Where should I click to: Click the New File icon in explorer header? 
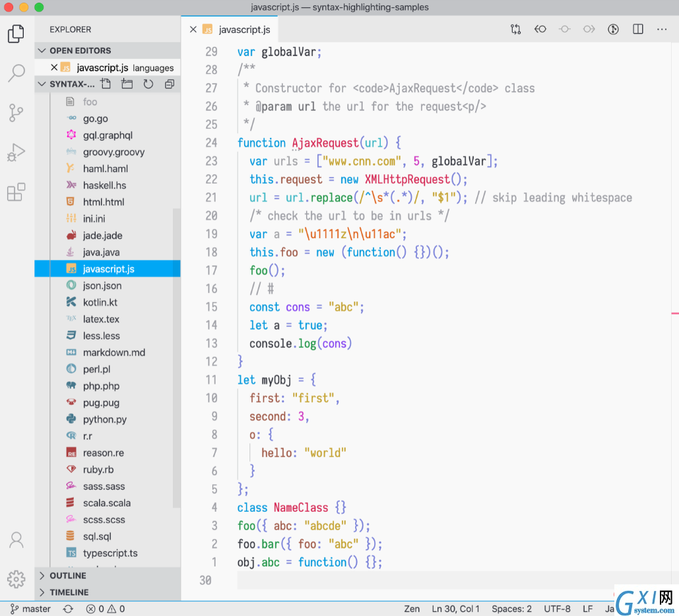click(x=106, y=84)
